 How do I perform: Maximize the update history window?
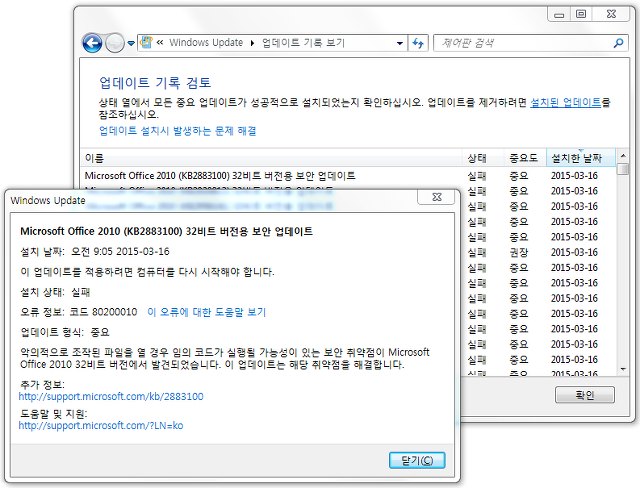(581, 14)
